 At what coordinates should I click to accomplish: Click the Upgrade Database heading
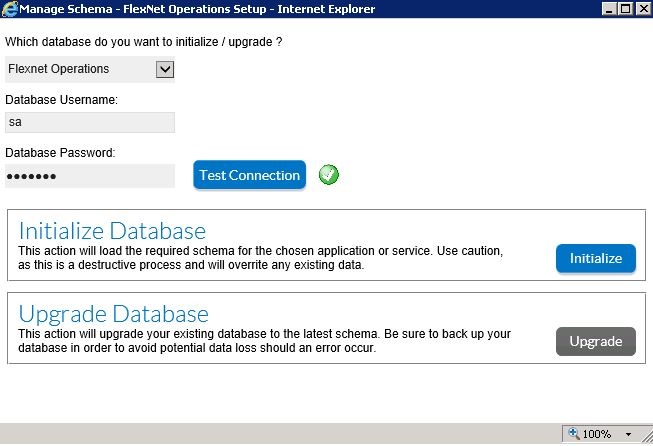coord(114,314)
